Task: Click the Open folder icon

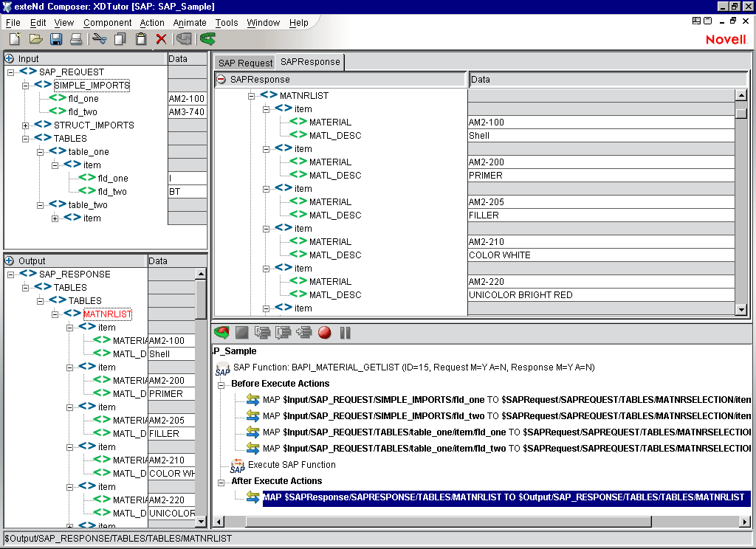Action: tap(35, 39)
